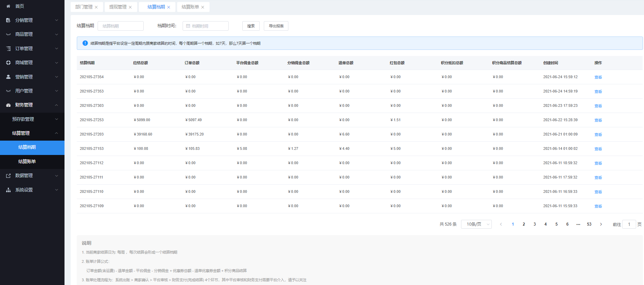Click the 订单管理 list icon
The height and width of the screenshot is (285, 644).
point(8,49)
